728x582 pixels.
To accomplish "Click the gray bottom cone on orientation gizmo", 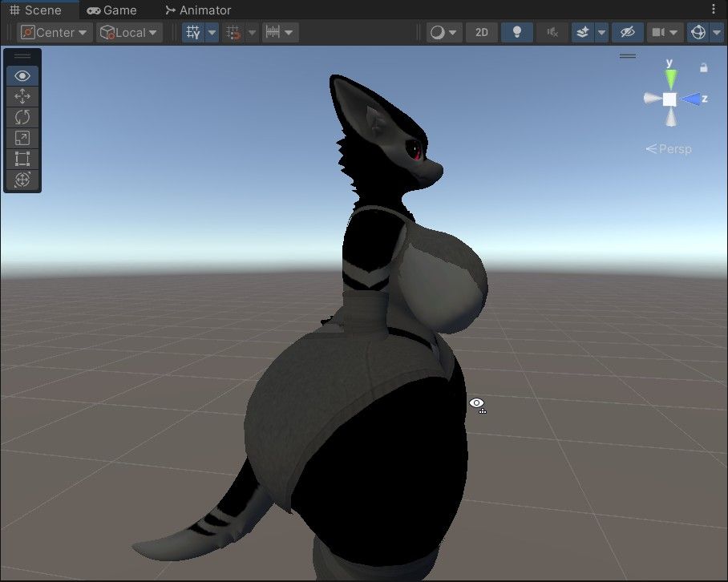I will [x=670, y=119].
